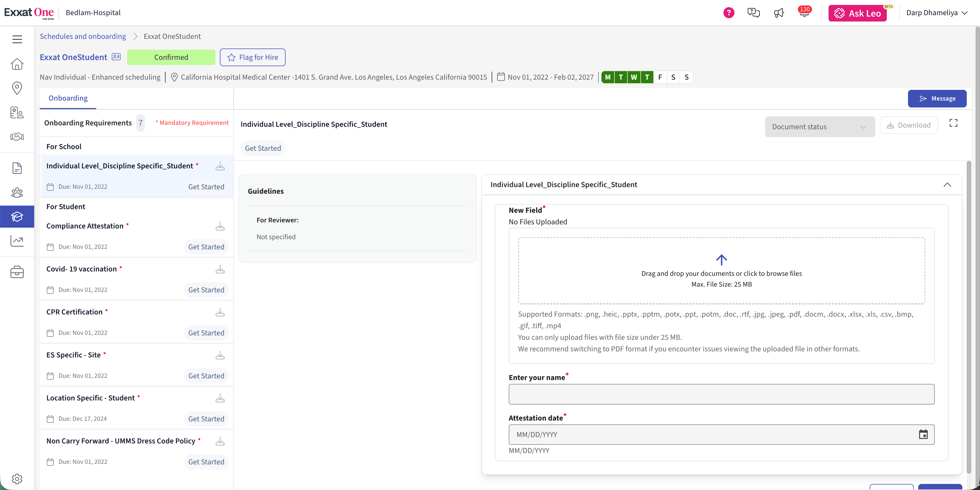Expand the Darp Dhameliya user menu
Image resolution: width=980 pixels, height=490 pixels.
[x=936, y=13]
